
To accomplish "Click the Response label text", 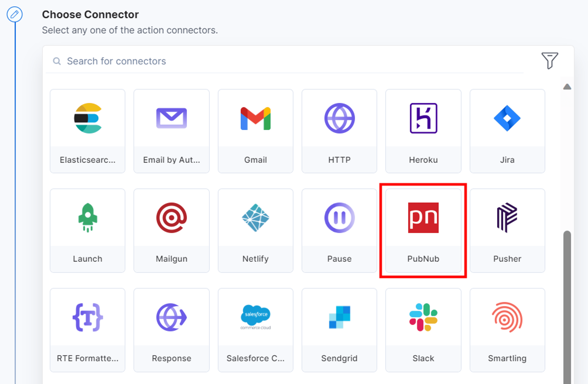I will [171, 359].
